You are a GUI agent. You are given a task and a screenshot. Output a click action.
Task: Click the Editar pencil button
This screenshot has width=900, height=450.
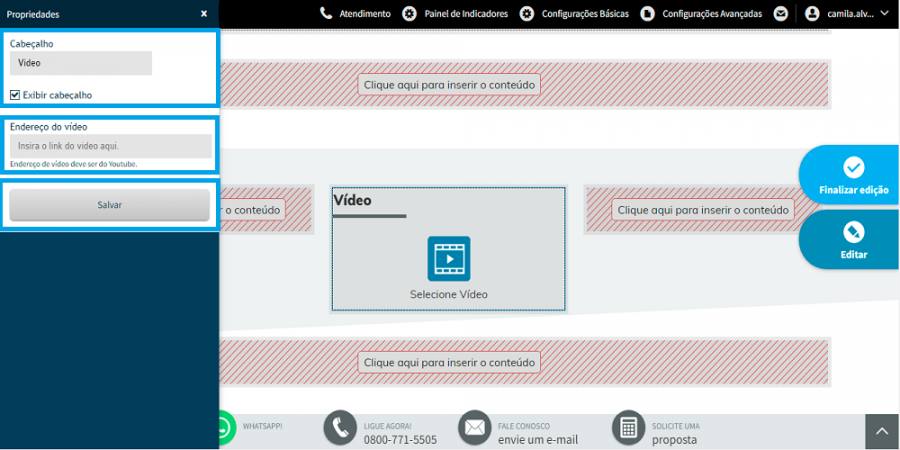coord(853,239)
